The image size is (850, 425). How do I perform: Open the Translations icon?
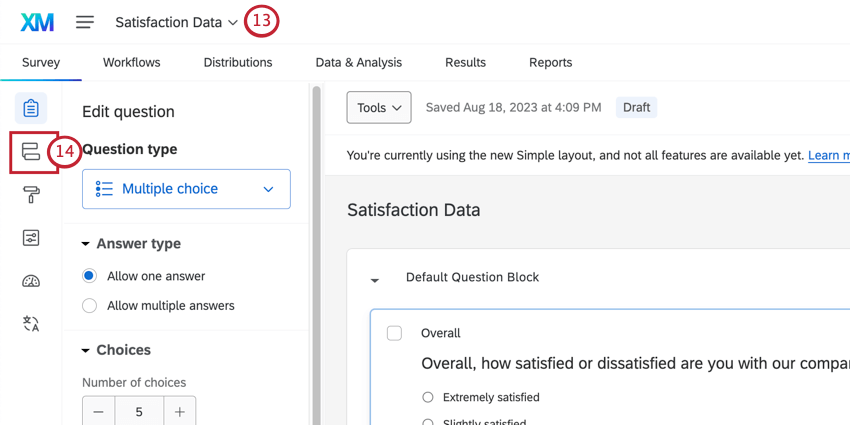(31, 323)
